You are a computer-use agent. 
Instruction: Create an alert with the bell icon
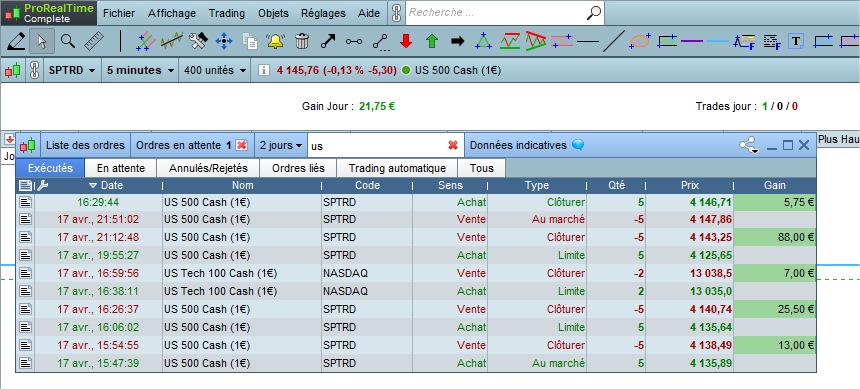(275, 41)
